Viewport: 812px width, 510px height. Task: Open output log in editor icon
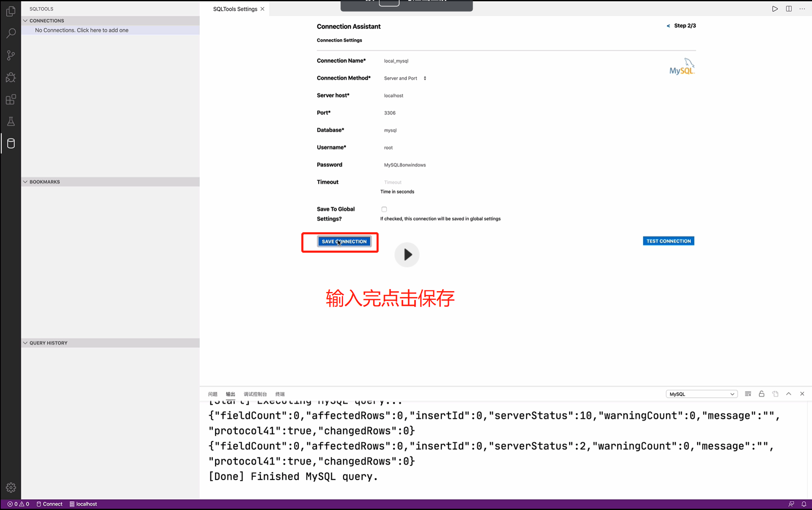click(x=775, y=394)
